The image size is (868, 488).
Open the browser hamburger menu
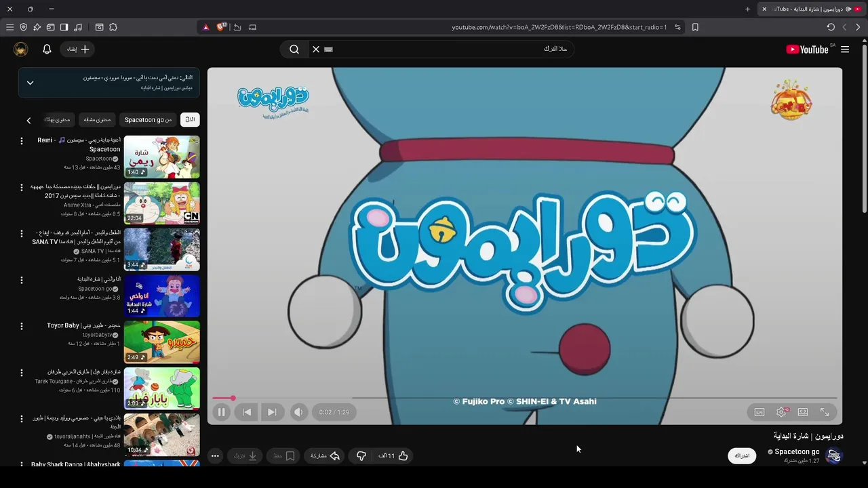coord(9,27)
